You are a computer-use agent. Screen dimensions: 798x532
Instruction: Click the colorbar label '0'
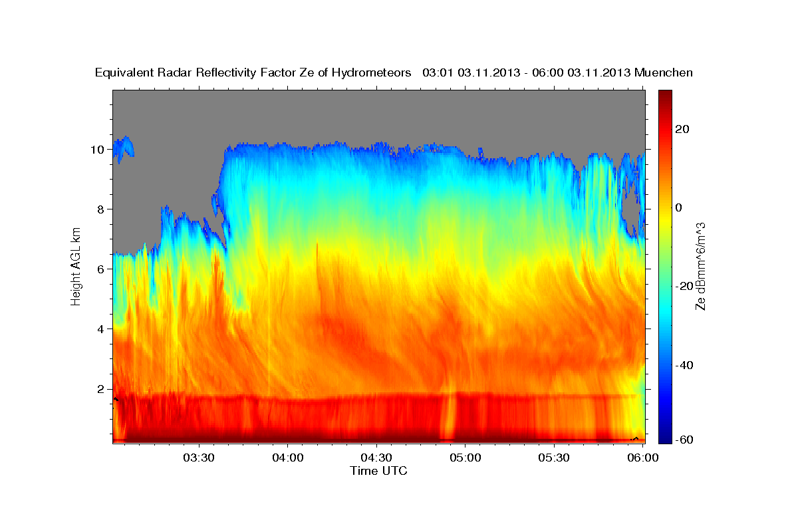(x=679, y=207)
